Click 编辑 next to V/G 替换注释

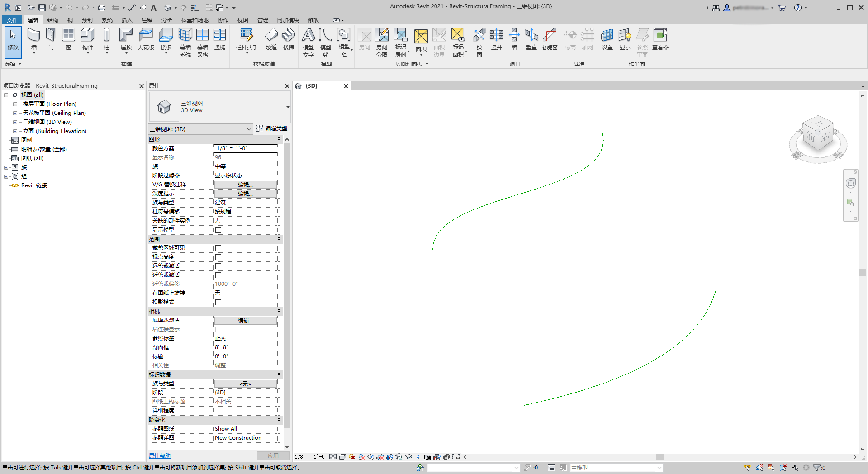(x=245, y=185)
